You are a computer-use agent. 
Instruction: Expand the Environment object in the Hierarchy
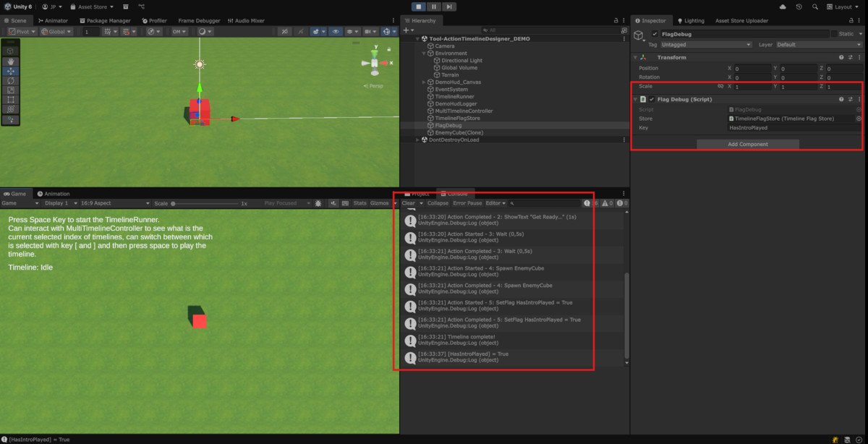[x=423, y=52]
